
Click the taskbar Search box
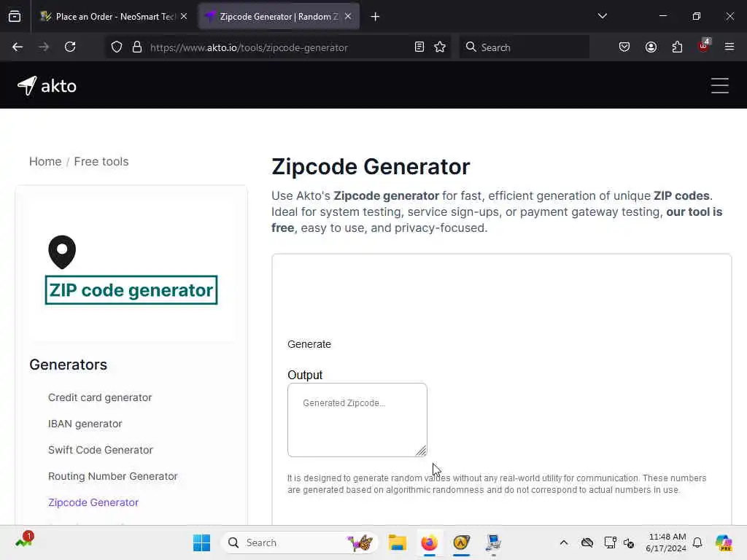pos(300,542)
